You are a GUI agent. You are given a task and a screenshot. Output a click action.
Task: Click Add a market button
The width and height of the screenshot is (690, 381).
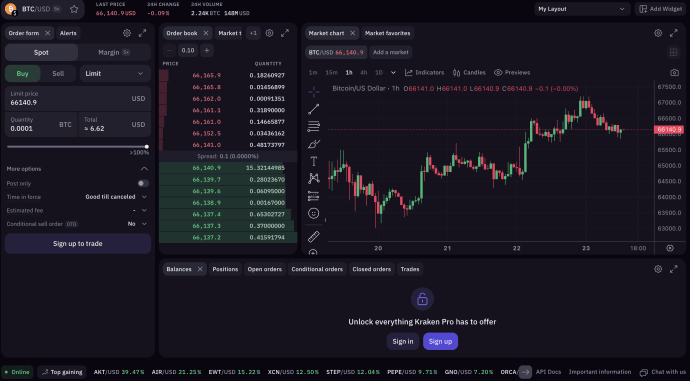(390, 52)
